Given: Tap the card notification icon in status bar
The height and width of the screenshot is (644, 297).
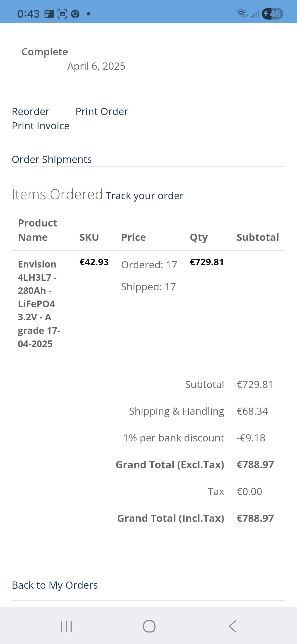Looking at the screenshot, I should [x=49, y=14].
